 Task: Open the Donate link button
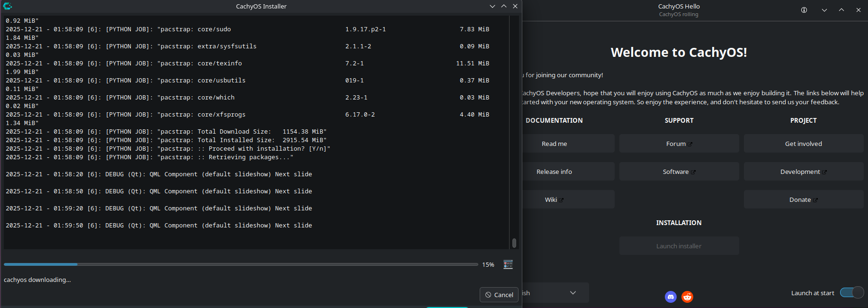804,199
